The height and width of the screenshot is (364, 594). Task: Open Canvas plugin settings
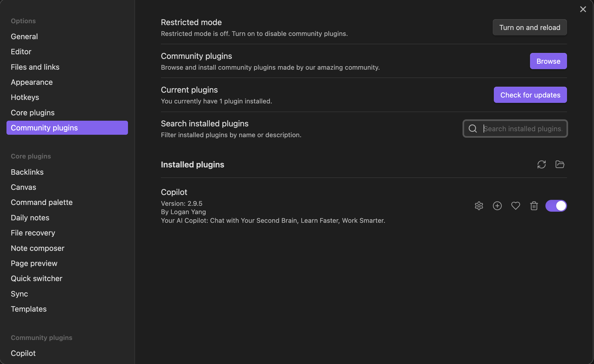(67, 187)
